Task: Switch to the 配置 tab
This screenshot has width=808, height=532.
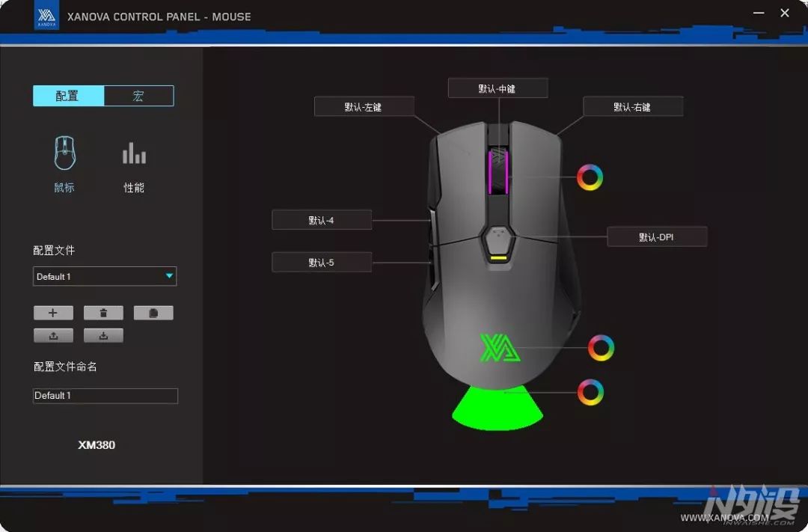Action: coord(69,96)
